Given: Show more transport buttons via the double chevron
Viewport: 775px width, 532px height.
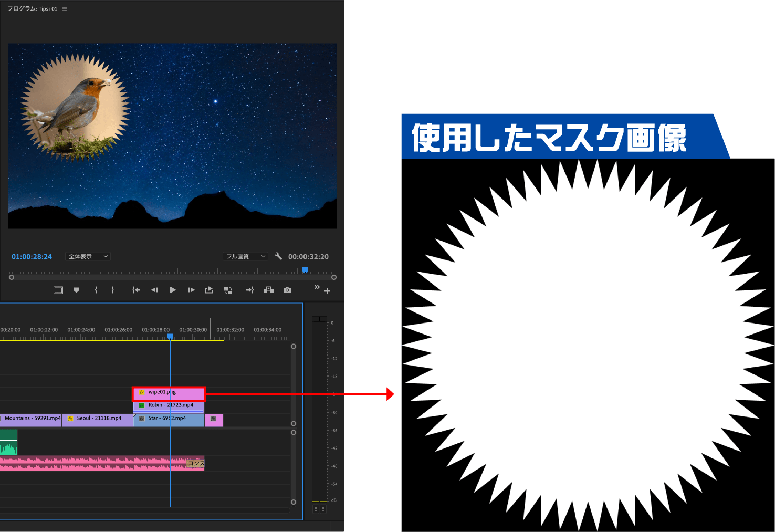Looking at the screenshot, I should click(317, 287).
